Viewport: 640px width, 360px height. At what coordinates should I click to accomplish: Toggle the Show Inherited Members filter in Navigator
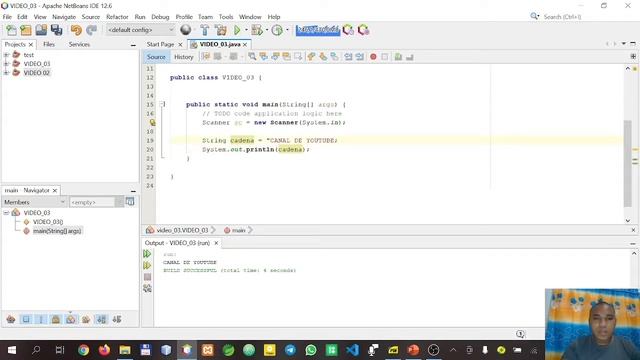[x=11, y=319]
